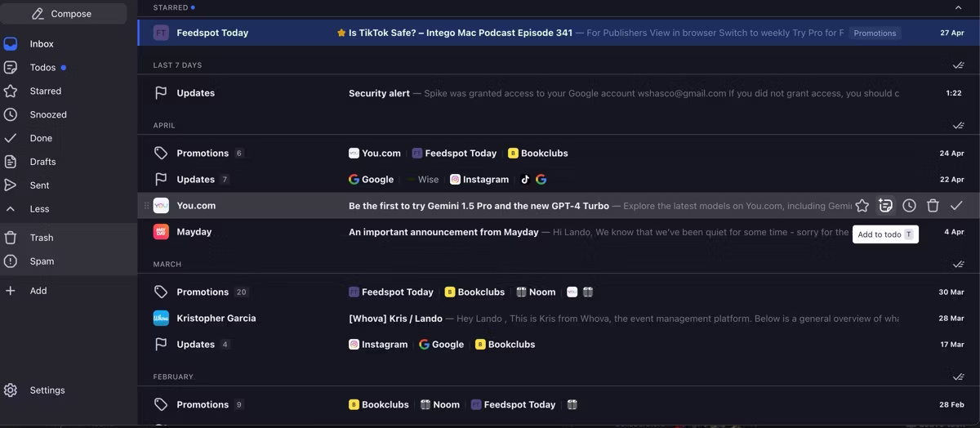Screen dimensions: 980x428
Task: Click the TikTok icon in April Updates
Action: (x=526, y=180)
